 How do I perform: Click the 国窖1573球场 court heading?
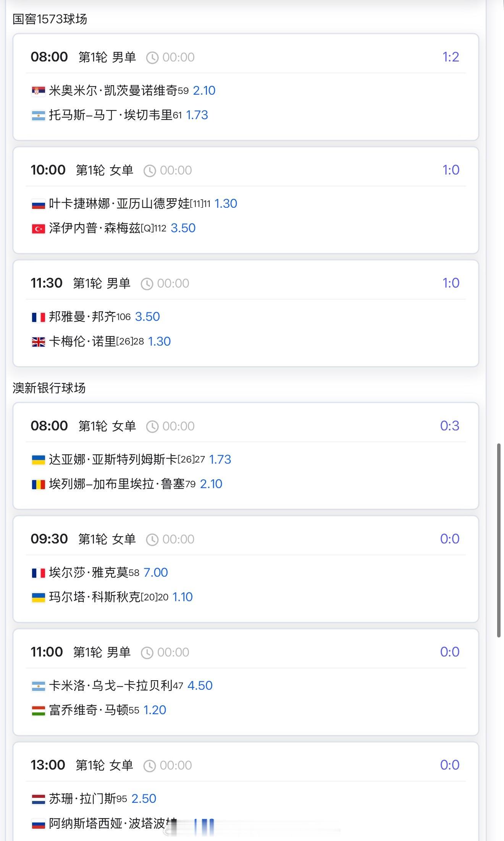50,19
